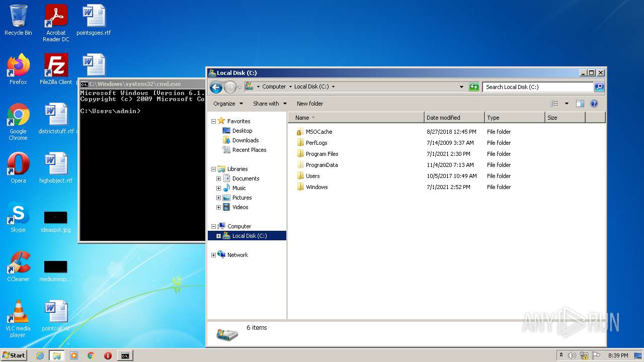Expand the Music library node
The image size is (644, 362).
pyautogui.click(x=218, y=188)
